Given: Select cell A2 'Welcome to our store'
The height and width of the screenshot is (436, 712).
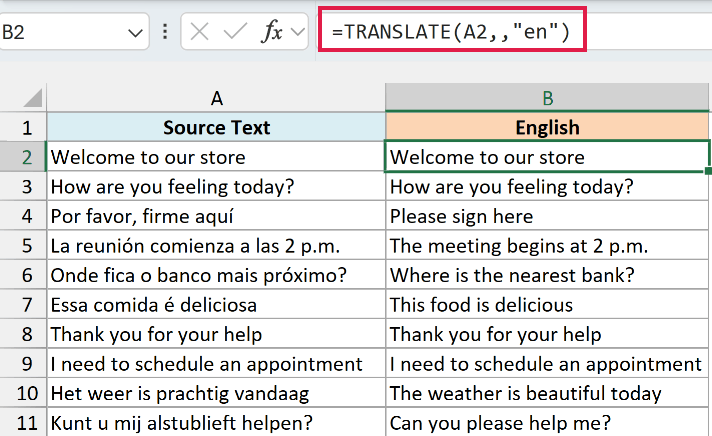Looking at the screenshot, I should [216, 157].
